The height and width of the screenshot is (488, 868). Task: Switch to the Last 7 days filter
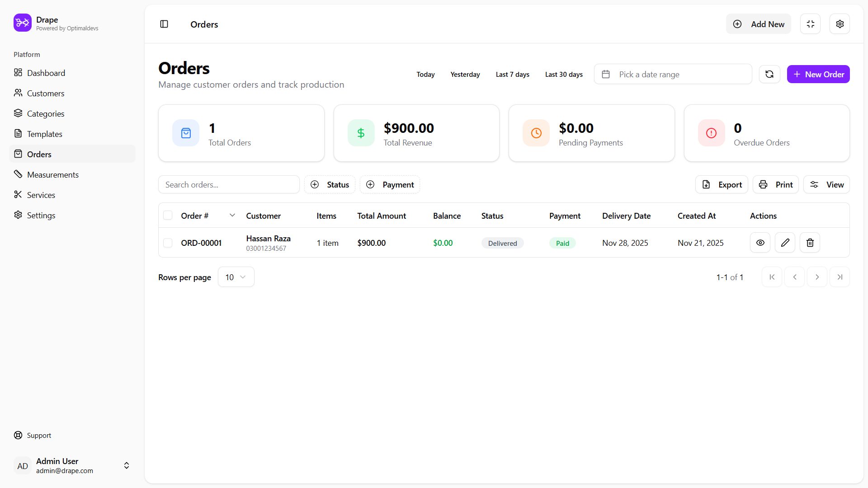[512, 74]
